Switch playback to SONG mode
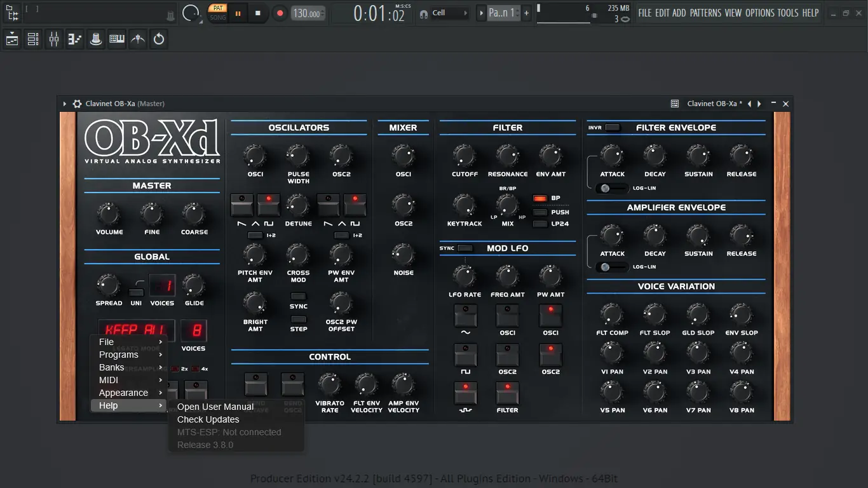This screenshot has width=868, height=488. [x=218, y=18]
